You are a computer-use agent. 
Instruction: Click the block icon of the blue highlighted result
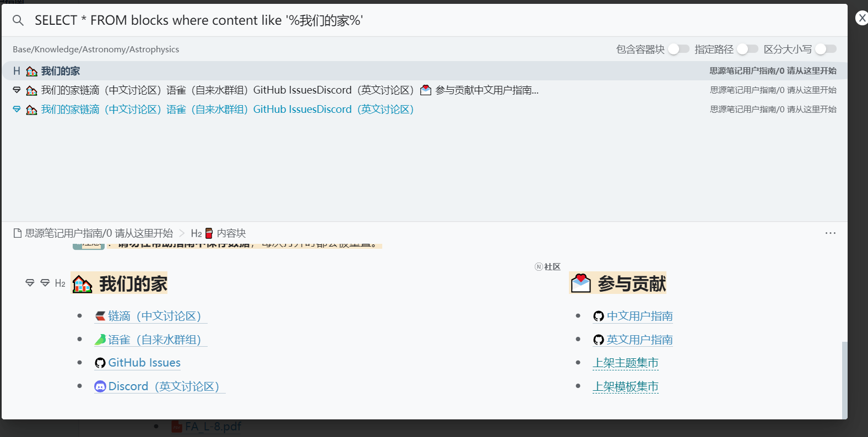[x=17, y=110]
